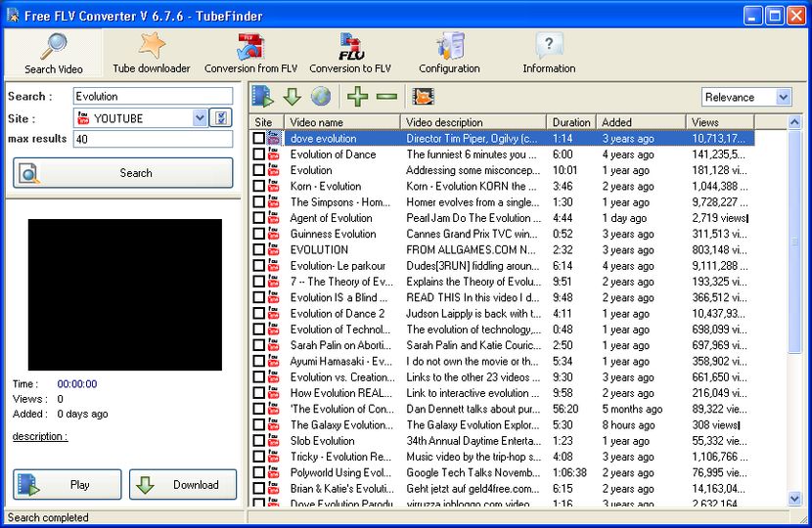Viewport: 812px width, 528px height.
Task: Select checkbox for Agent of Evolution
Action: tap(259, 218)
